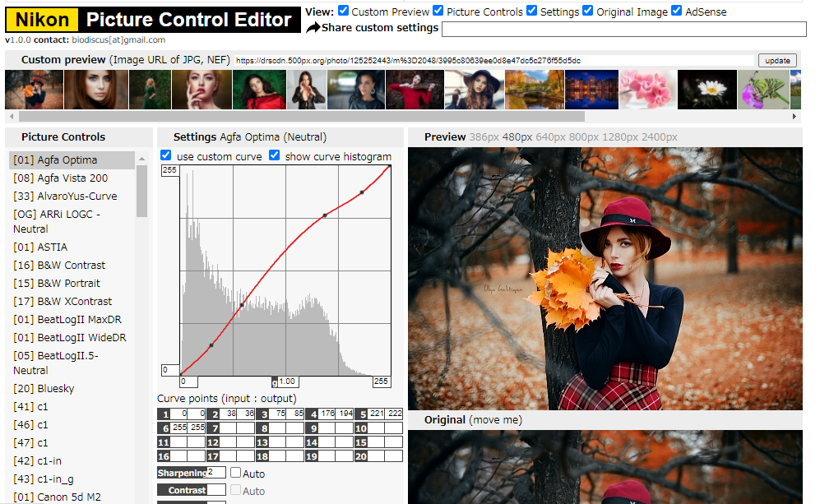
Task: Select [01] BeatLogII WideDR
Action: pyautogui.click(x=72, y=338)
